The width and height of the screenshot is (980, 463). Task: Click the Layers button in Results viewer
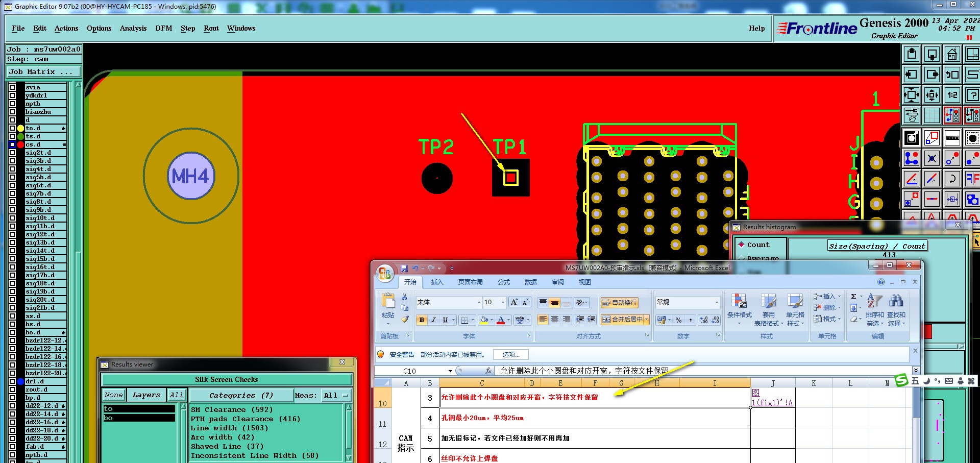coord(146,395)
